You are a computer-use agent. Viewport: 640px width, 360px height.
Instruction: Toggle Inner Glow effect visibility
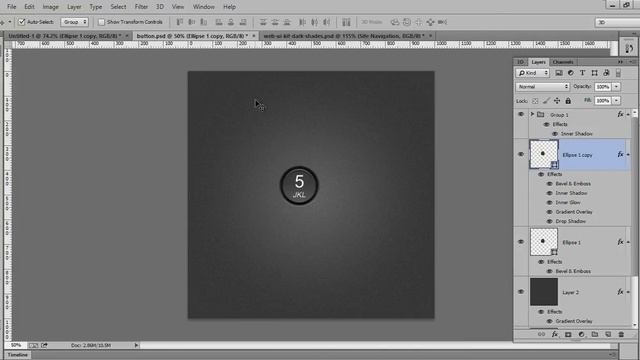pos(549,202)
